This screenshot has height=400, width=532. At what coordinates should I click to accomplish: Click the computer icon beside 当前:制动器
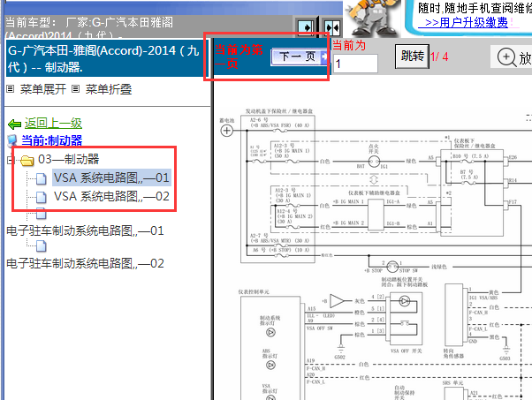coord(12,140)
